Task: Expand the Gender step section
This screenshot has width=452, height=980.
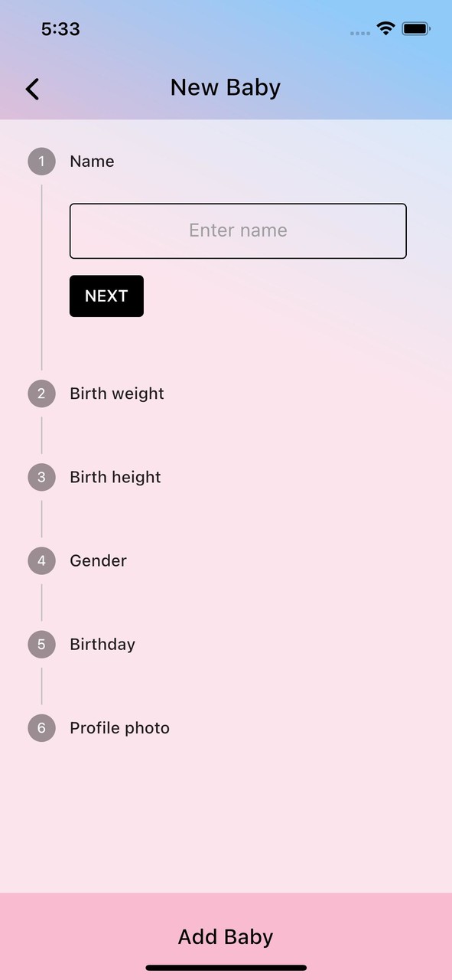Action: (98, 560)
